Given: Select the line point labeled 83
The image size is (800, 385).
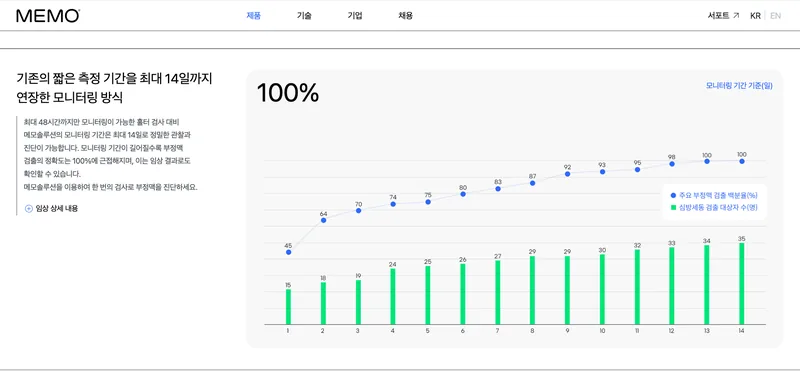Looking at the screenshot, I should tap(497, 189).
